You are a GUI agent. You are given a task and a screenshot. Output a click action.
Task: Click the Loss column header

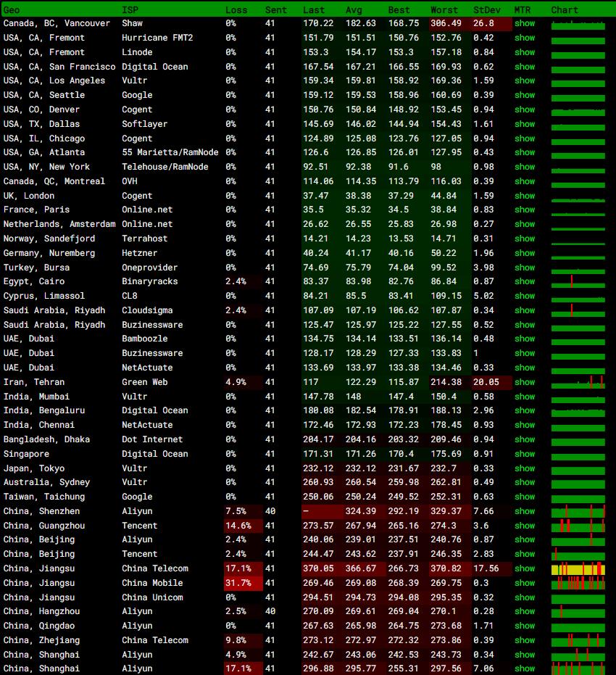click(236, 10)
